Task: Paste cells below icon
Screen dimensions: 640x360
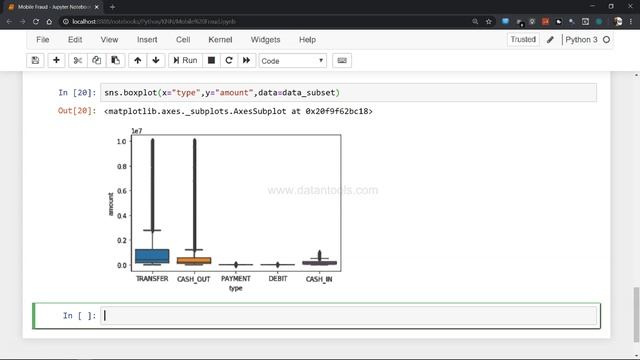Action: click(x=116, y=60)
